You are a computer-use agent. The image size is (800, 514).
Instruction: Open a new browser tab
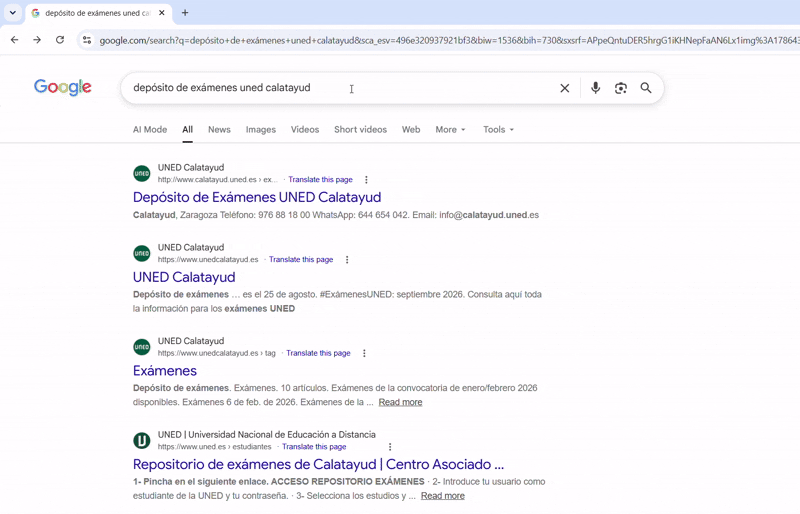coord(185,13)
